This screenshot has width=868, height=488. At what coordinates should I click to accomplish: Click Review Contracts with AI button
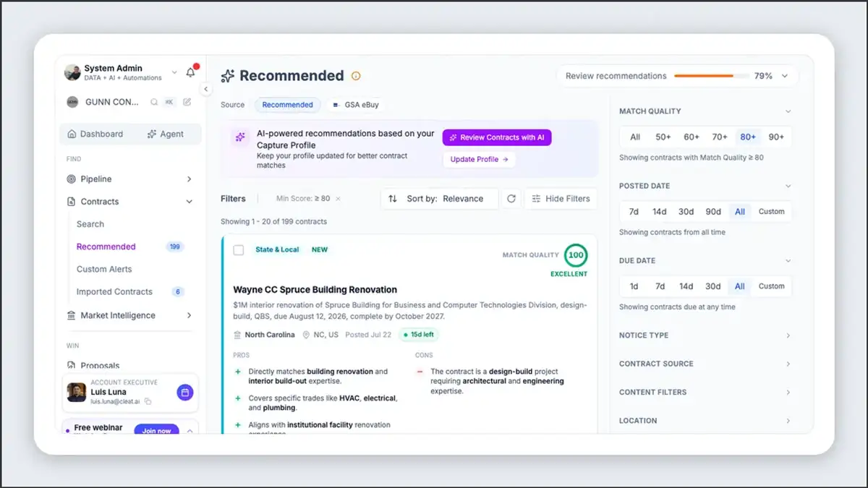tap(497, 137)
